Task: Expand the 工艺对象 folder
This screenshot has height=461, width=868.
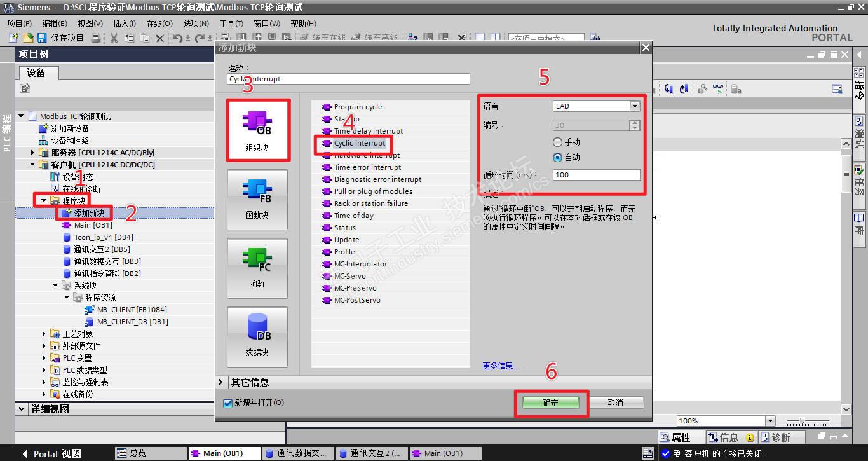Action: (44, 334)
